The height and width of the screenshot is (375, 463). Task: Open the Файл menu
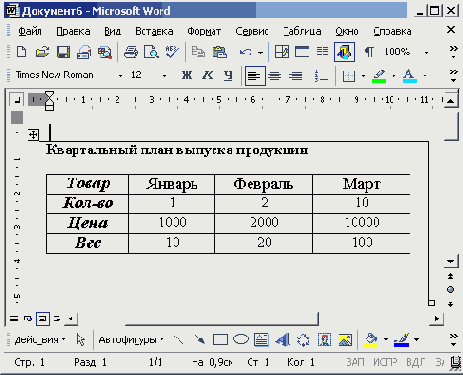(30, 31)
